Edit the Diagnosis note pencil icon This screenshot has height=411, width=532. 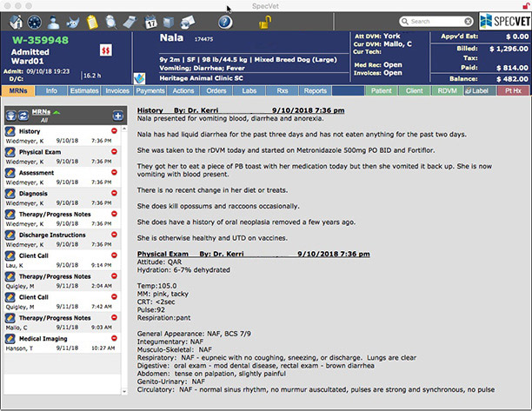click(x=10, y=193)
